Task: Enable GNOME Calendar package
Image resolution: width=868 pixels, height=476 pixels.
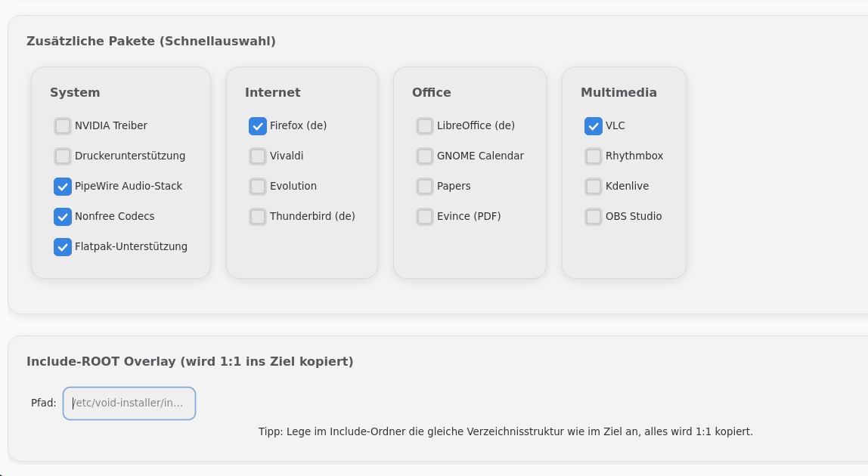Action: [425, 156]
